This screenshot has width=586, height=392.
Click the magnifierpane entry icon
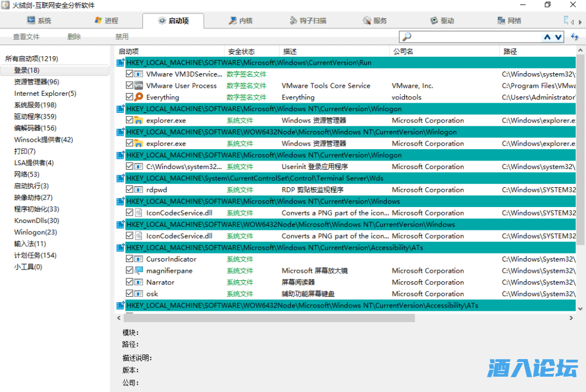pyautogui.click(x=138, y=271)
